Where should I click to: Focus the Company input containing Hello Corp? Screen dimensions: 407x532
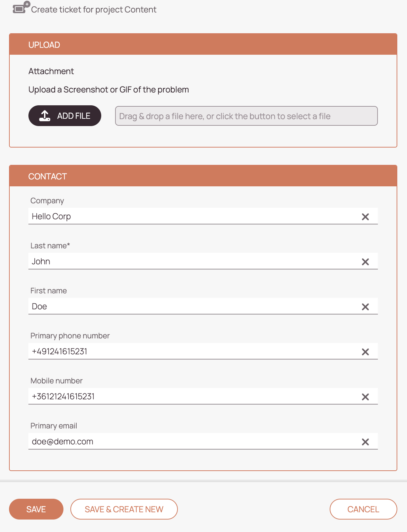click(194, 216)
